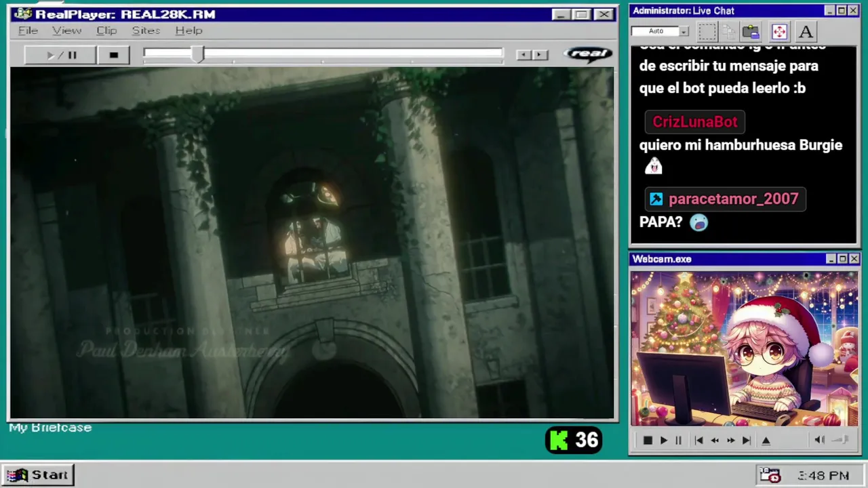
Task: Pause the Webcam.exe video
Action: click(678, 441)
